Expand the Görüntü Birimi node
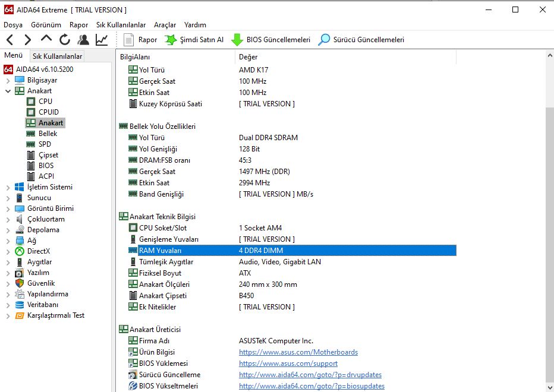This screenshot has height=392, width=554. pyautogui.click(x=8, y=209)
